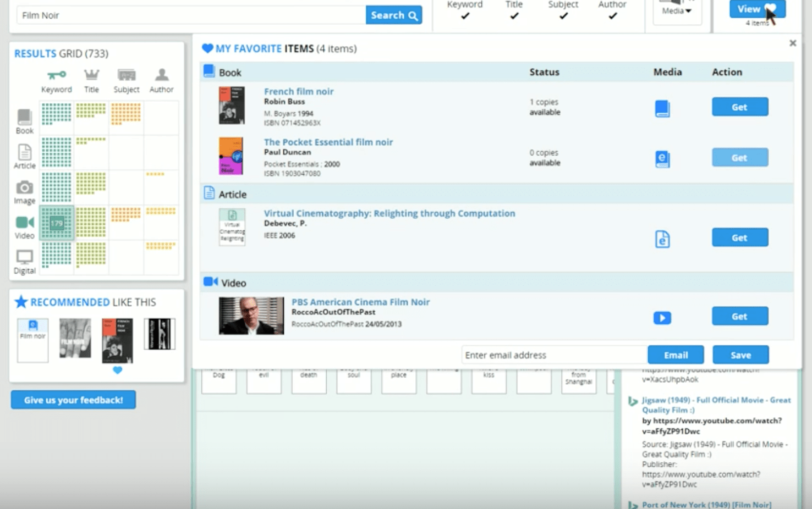Screen dimensions: 812x509
Task: Click the Keyword key icon above the grid
Action: pos(56,75)
